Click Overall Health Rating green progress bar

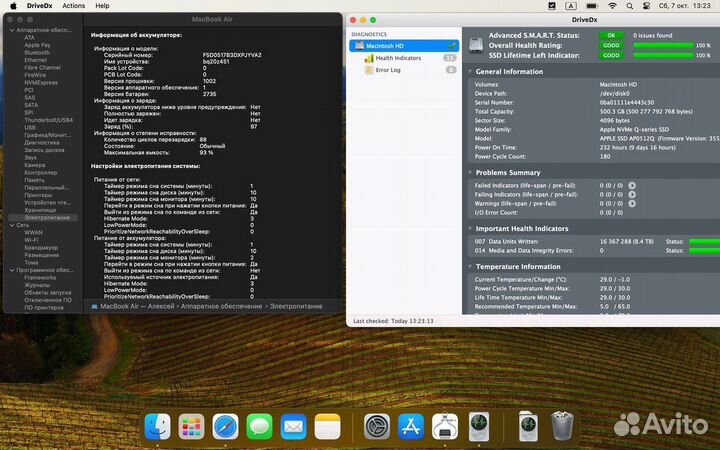(x=663, y=45)
